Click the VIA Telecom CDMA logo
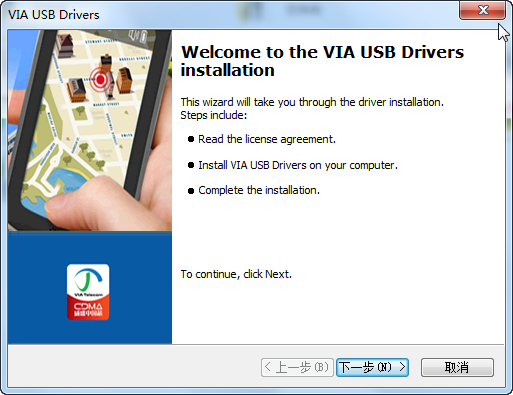This screenshot has height=395, width=513. (x=88, y=292)
